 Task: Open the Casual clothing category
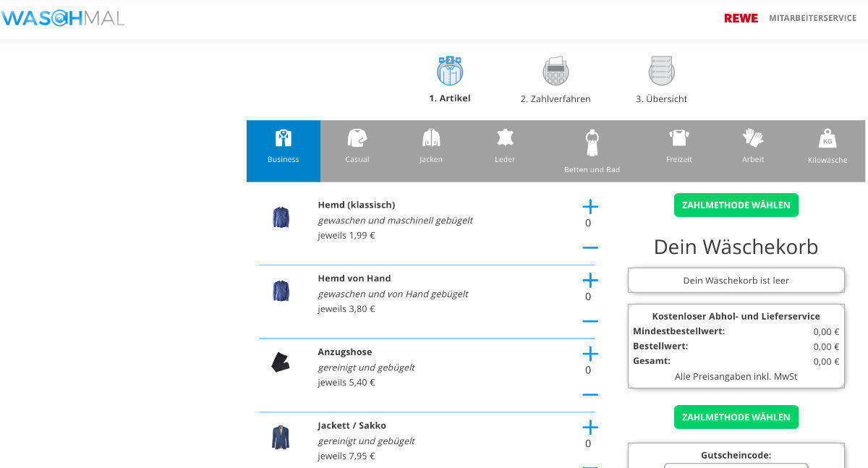pos(357,145)
